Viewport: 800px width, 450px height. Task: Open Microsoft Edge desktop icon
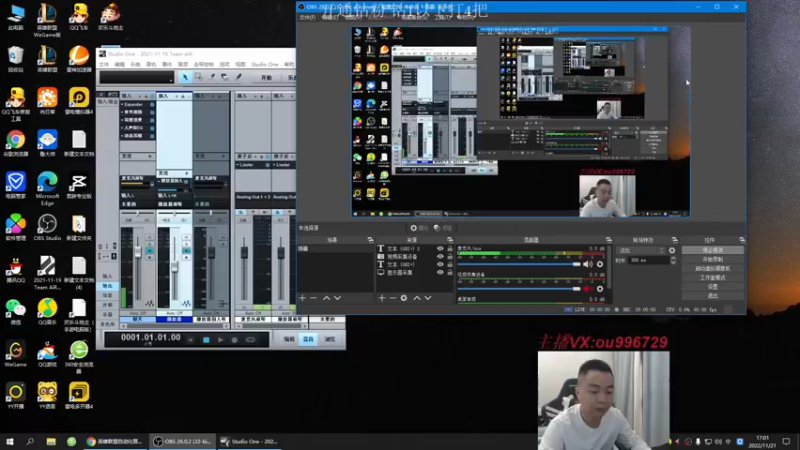[47, 182]
